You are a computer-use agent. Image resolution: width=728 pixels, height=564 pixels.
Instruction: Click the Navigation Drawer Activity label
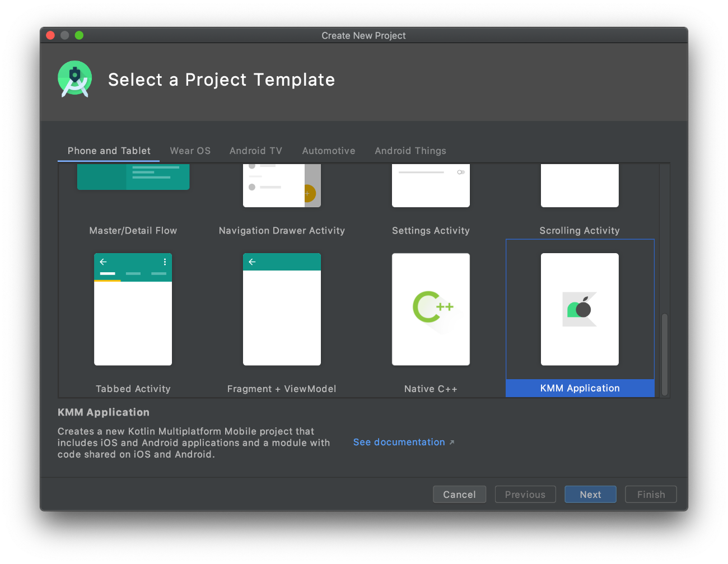point(282,231)
